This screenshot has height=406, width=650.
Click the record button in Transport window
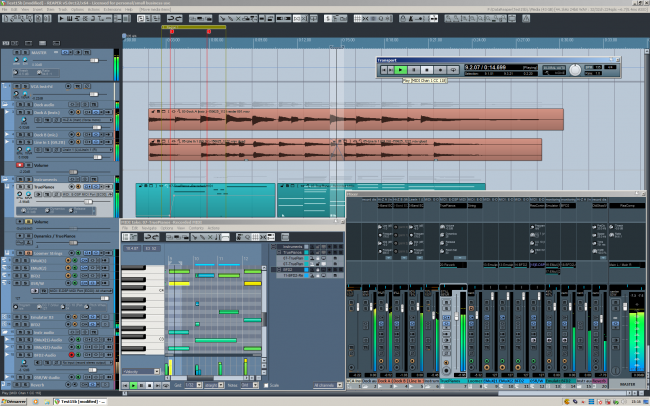pos(440,70)
